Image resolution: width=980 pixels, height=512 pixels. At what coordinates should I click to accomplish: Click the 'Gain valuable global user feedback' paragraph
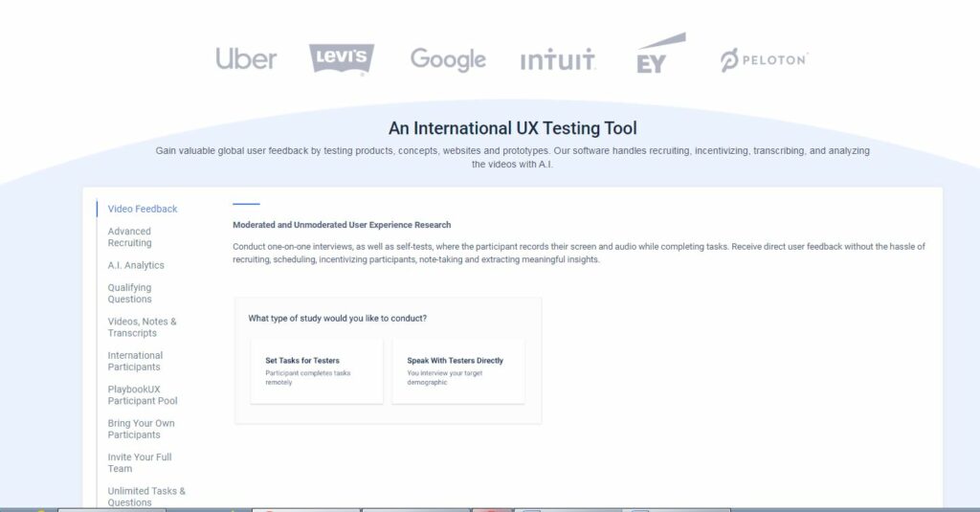click(x=513, y=158)
